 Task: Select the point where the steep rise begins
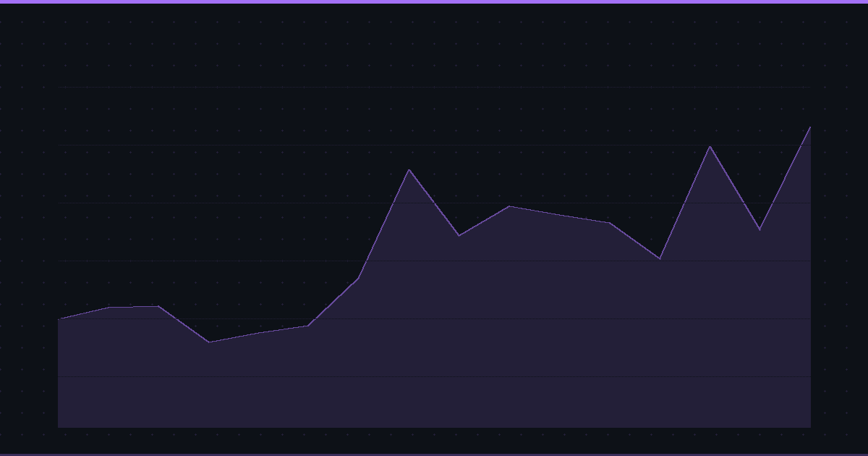point(307,326)
